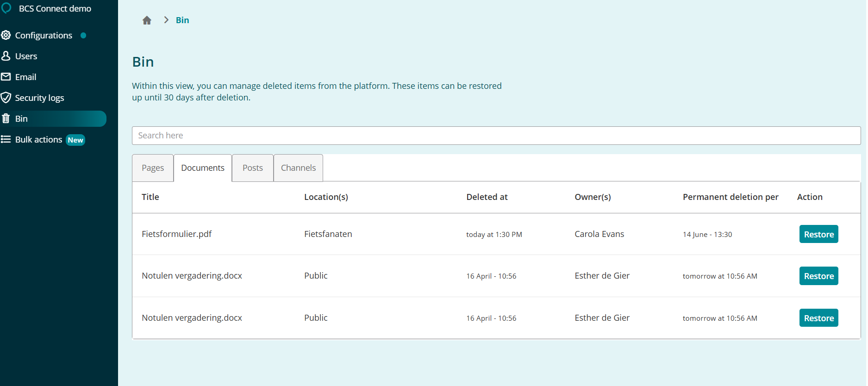Screen dimensions: 868x386
Task: Click the Security logs shield icon
Action: coord(6,98)
